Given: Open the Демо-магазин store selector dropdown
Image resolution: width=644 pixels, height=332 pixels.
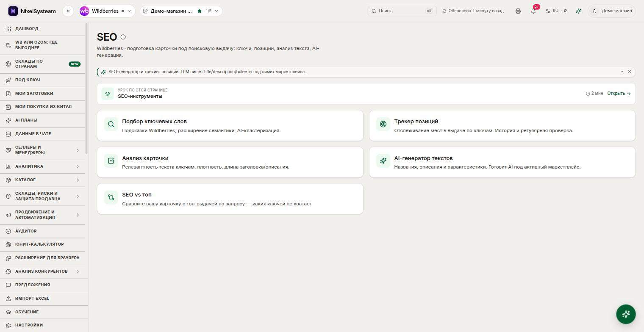Looking at the screenshot, I should [181, 11].
